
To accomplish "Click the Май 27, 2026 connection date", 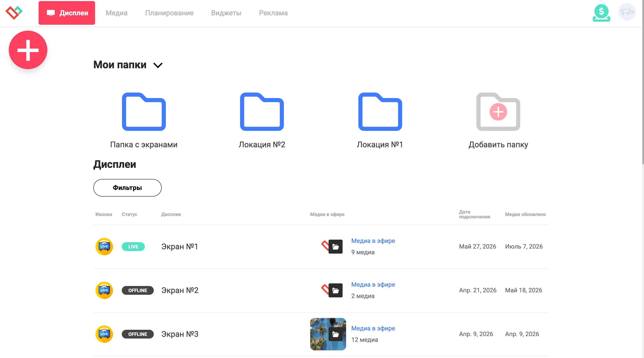I will coord(478,246).
